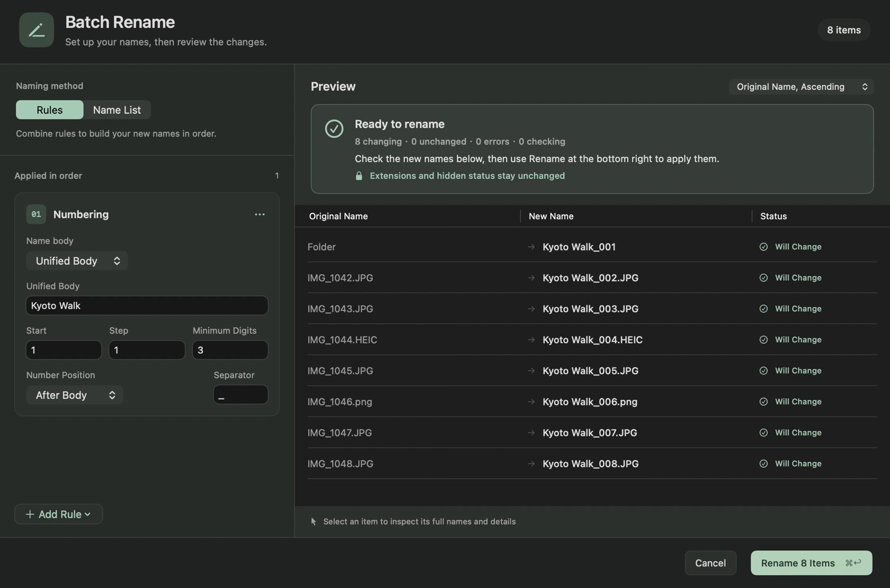Select IMG_1047.JPG in the preview list
This screenshot has height=588, width=890.
pos(340,433)
